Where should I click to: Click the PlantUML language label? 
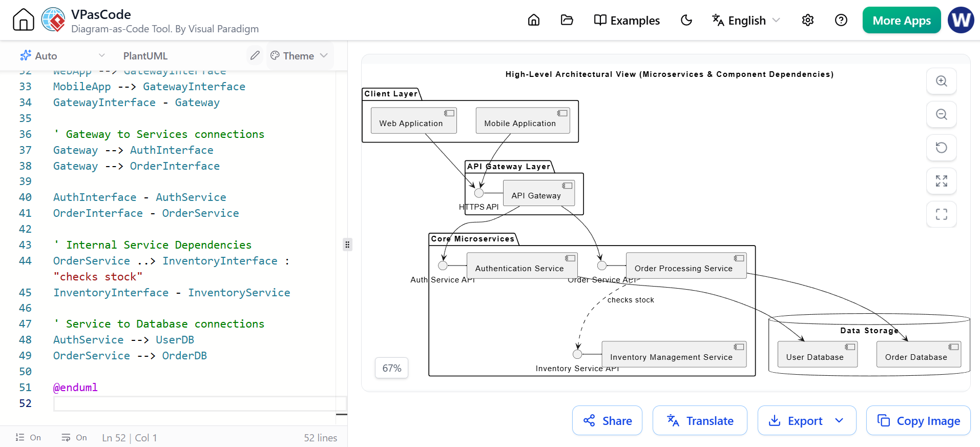[145, 56]
